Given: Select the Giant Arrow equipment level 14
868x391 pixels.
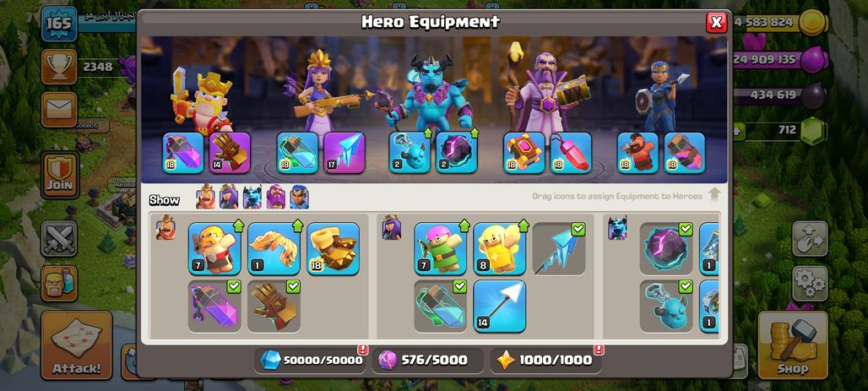Looking at the screenshot, I should [499, 307].
